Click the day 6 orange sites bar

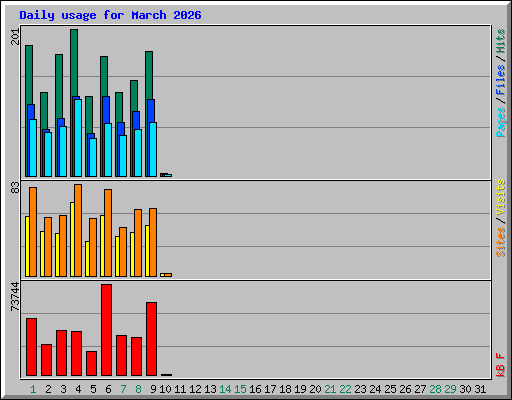click(108, 233)
